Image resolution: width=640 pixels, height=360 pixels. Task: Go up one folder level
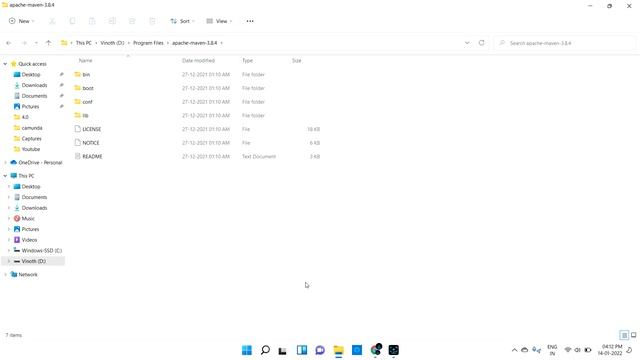(x=49, y=43)
